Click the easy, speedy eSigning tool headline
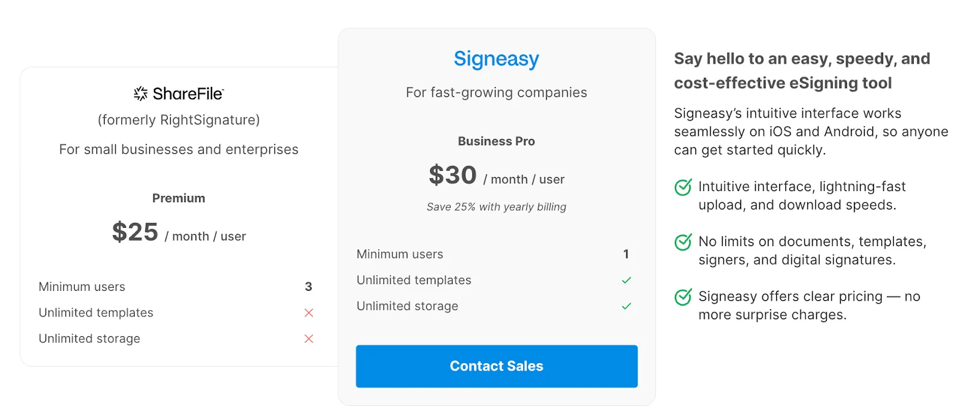The height and width of the screenshot is (417, 980). (x=802, y=71)
